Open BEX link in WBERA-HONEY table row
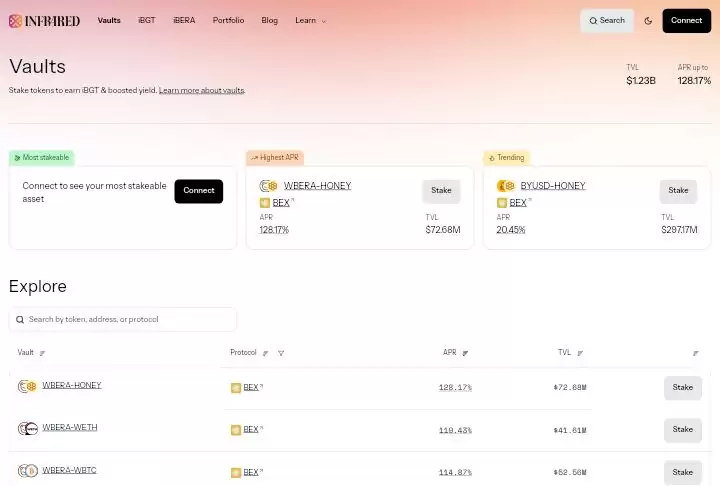The width and height of the screenshot is (720, 486). tap(253, 388)
